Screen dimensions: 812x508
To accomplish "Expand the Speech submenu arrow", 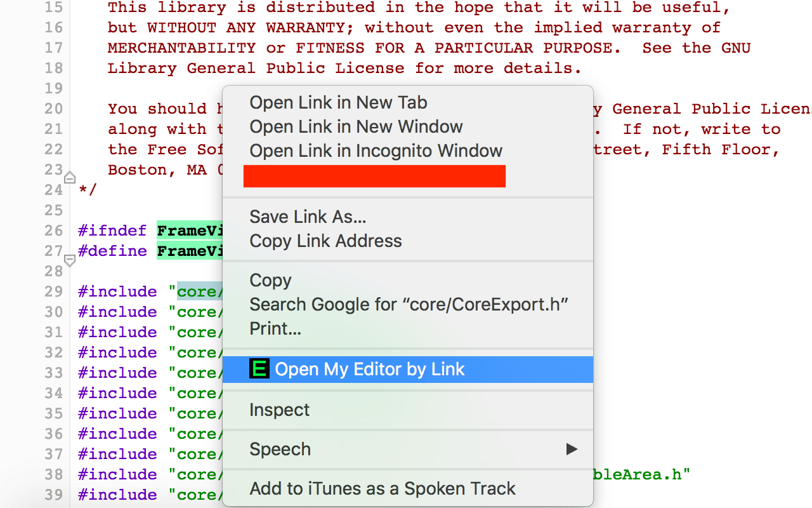I will [572, 449].
